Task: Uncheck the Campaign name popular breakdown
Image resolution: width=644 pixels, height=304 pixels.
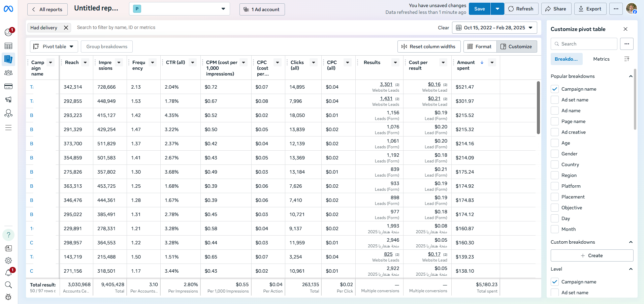Action: 555,89
